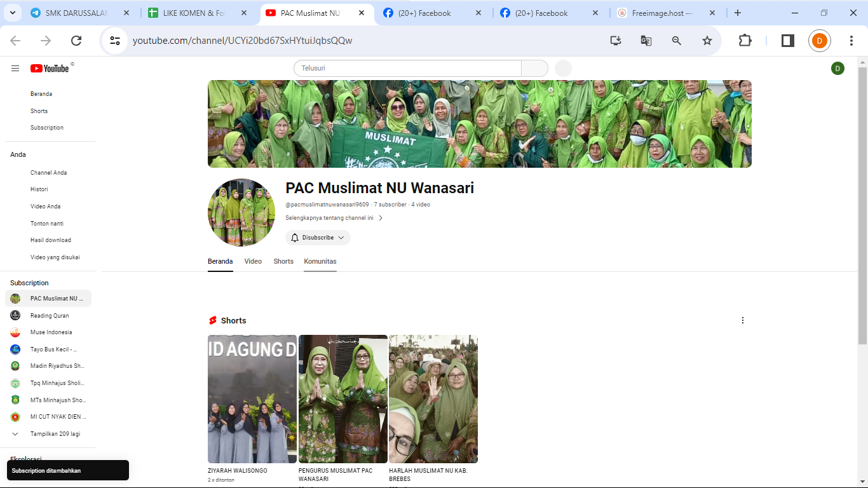868x488 pixels.
Task: Open a new browser tab
Action: pos(738,13)
